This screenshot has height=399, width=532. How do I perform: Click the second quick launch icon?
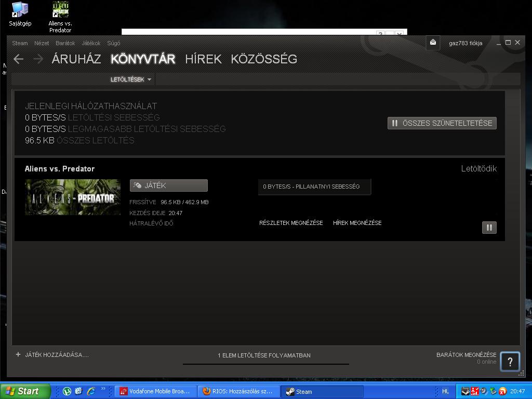coord(79,391)
